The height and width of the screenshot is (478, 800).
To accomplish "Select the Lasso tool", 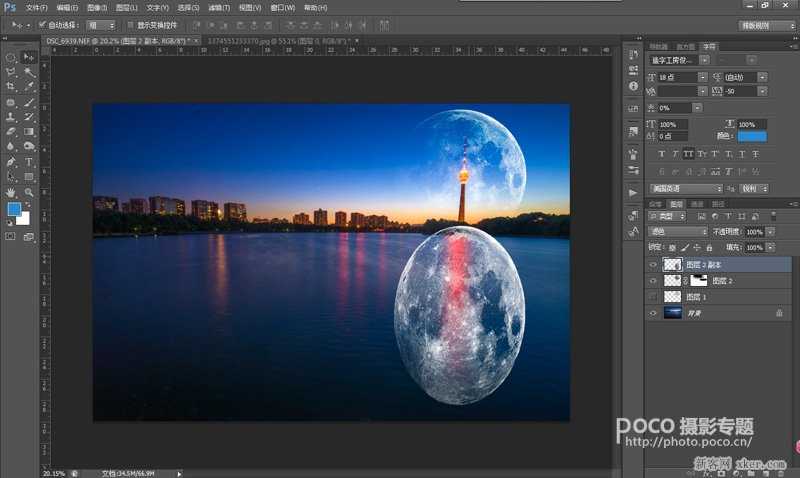I will [x=11, y=72].
